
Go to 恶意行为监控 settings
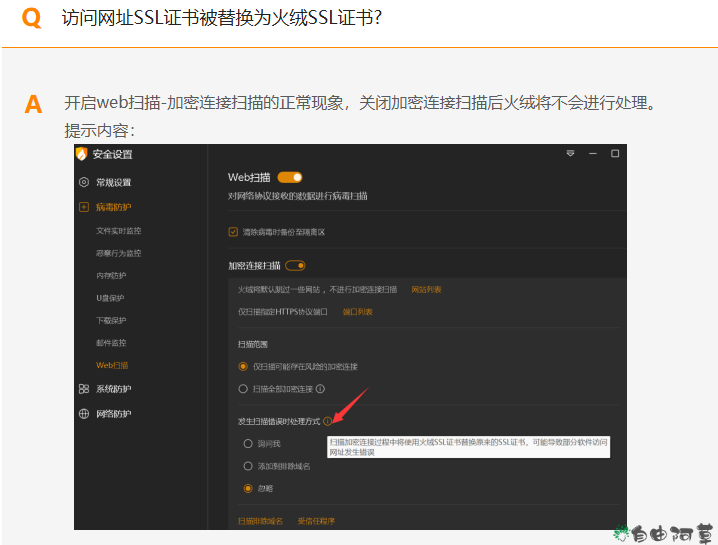click(x=119, y=253)
